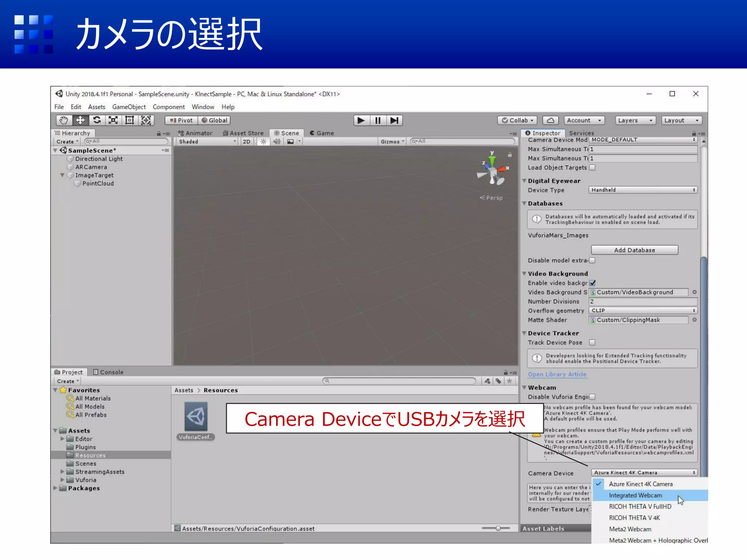This screenshot has width=747, height=560.
Task: Choose Integrated Webcam from camera list
Action: (x=650, y=495)
